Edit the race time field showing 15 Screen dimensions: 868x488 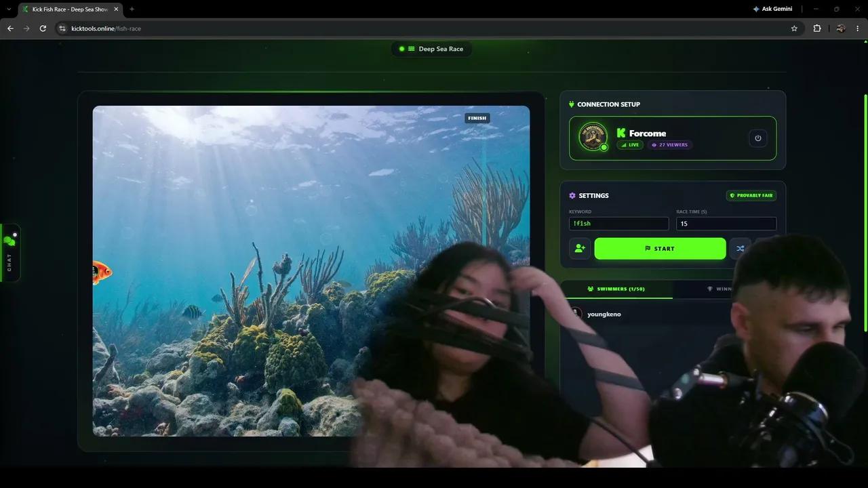726,224
